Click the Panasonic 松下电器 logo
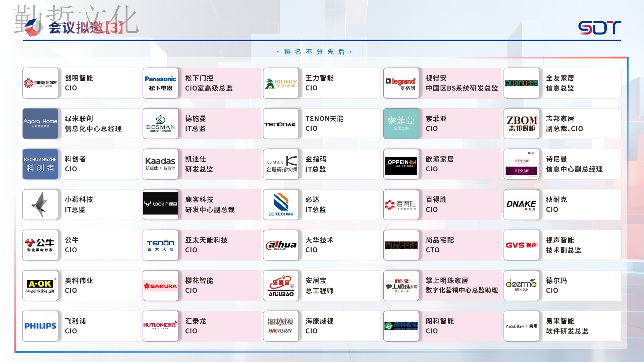Image resolution: width=644 pixels, height=362 pixels. click(x=160, y=83)
